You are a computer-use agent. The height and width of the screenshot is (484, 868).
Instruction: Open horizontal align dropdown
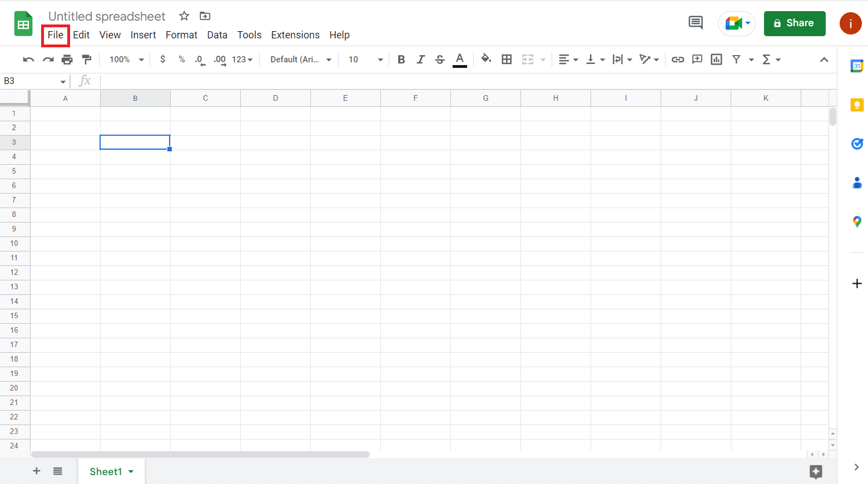point(568,60)
